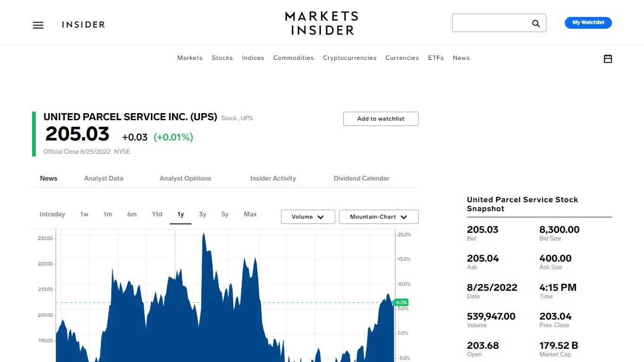Go to Indices nav link
Screen dimensions: 644x362
(253, 58)
